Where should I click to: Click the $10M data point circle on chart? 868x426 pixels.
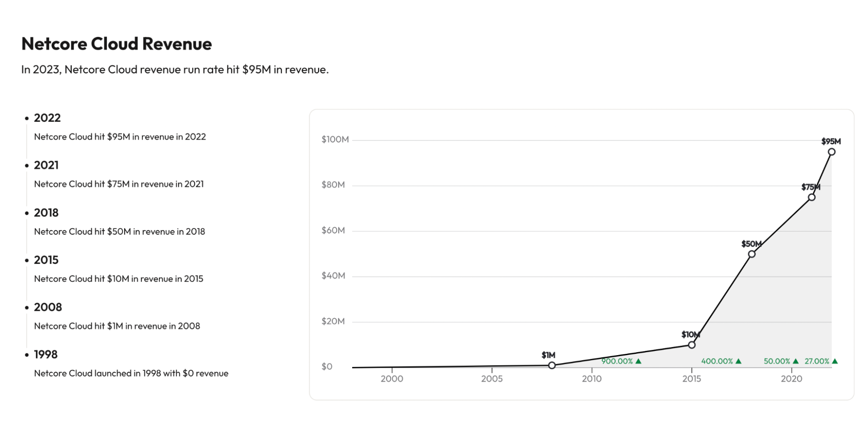click(692, 345)
